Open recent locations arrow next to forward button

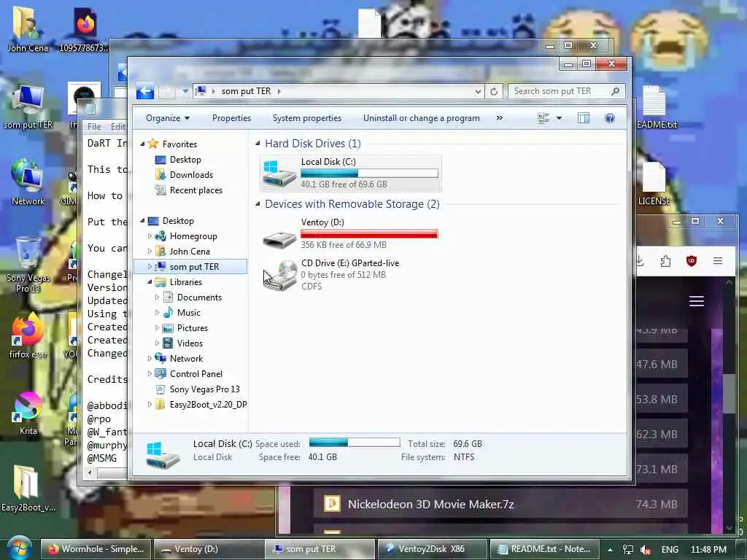tap(185, 90)
